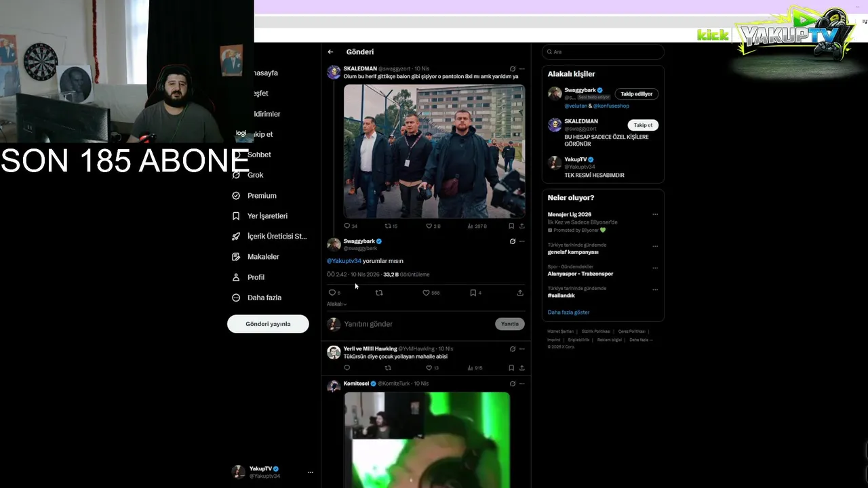Open Yerli ve Milli Hawking profile name
Screen dimensions: 868x488
pos(370,348)
